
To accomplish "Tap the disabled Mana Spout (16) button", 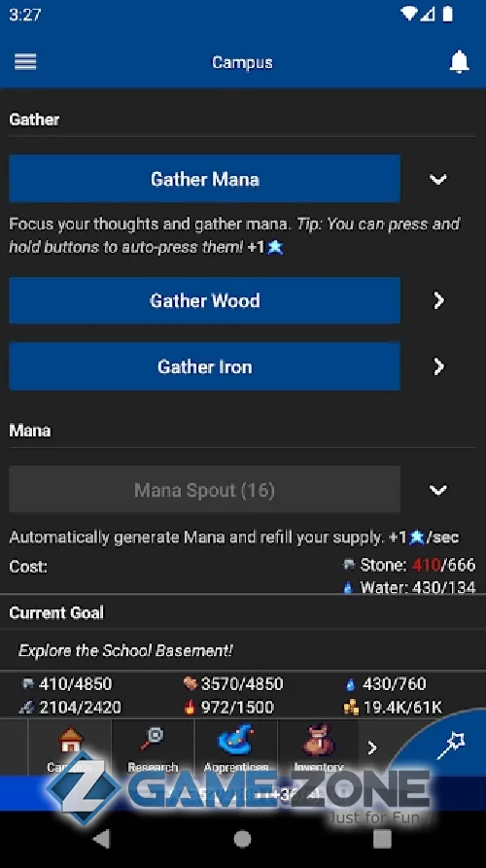I will [x=204, y=489].
